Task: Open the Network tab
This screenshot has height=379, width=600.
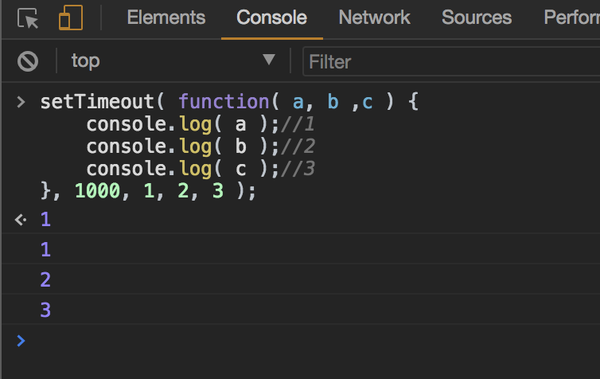Action: tap(374, 18)
